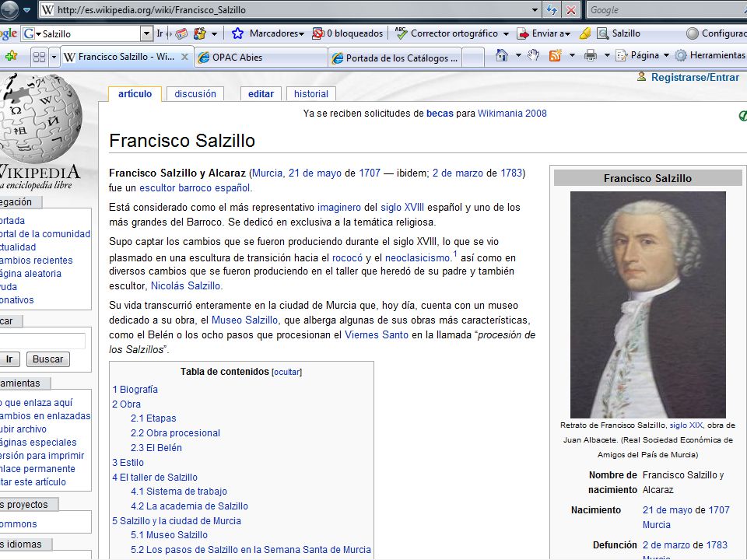Click the blue star bookmark icon
Image resolution: width=747 pixels, height=560 pixels.
pyautogui.click(x=237, y=33)
